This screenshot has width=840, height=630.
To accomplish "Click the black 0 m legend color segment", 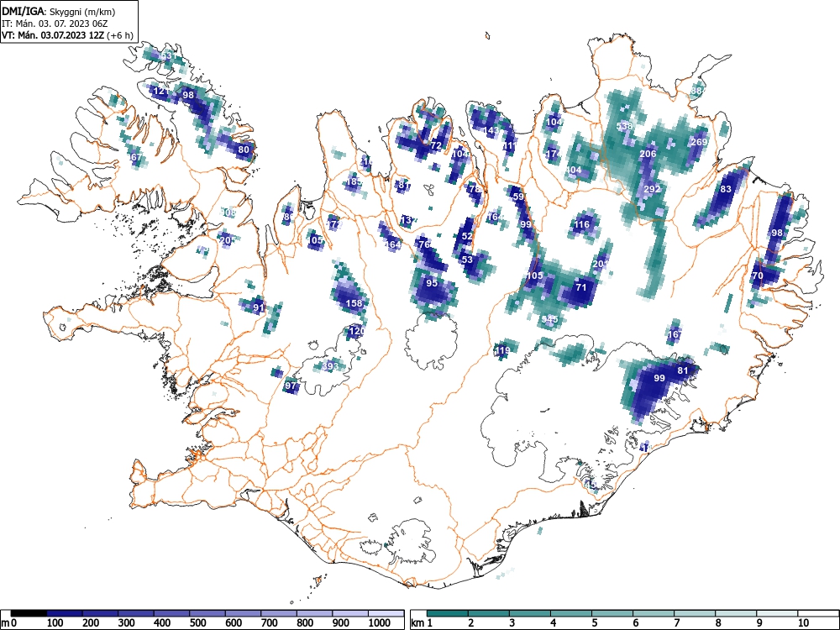I will click(x=29, y=613).
